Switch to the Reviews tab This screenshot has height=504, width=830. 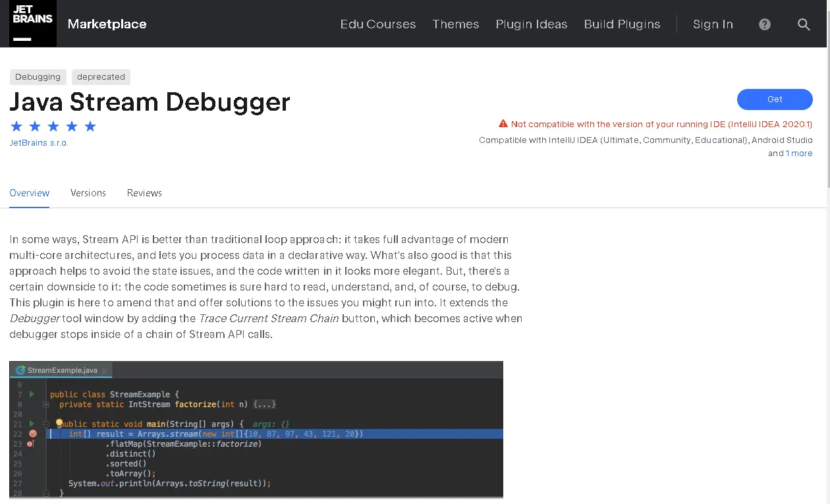(144, 193)
